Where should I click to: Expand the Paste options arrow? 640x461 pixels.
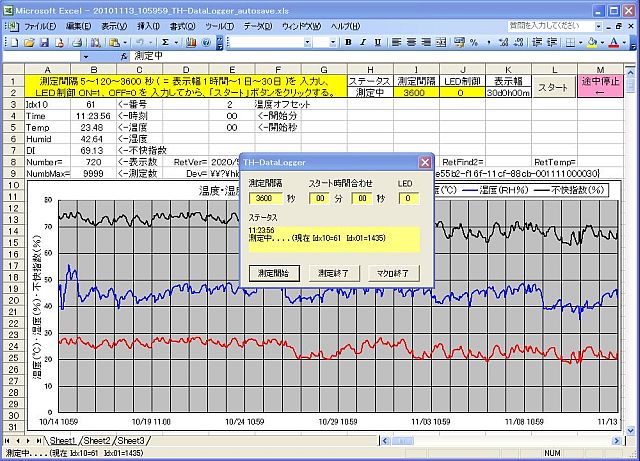(125, 42)
